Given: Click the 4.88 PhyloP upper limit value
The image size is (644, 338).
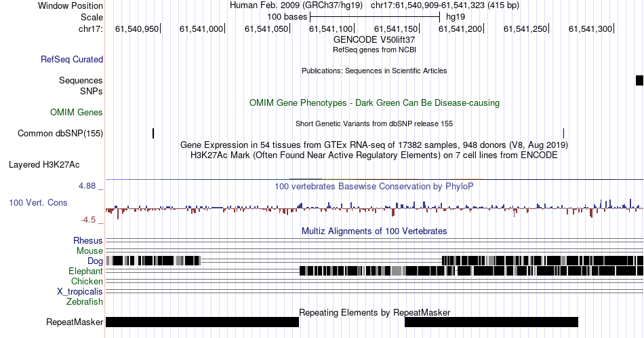Looking at the screenshot, I should pos(87,186).
